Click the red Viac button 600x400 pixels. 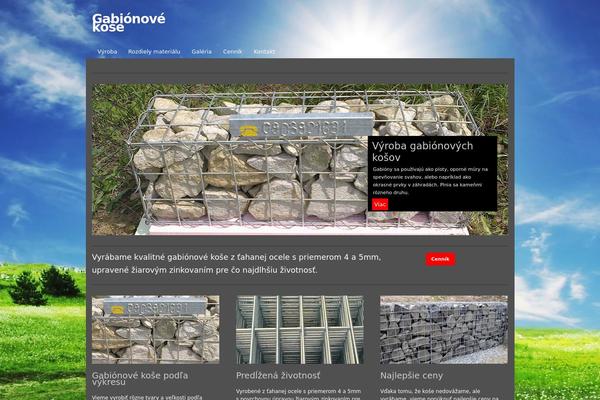click(380, 204)
